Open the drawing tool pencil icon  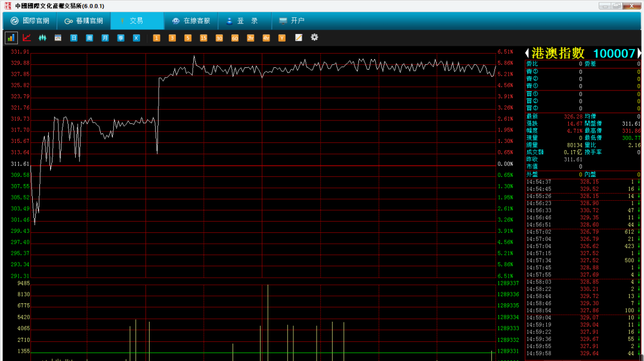tap(299, 38)
